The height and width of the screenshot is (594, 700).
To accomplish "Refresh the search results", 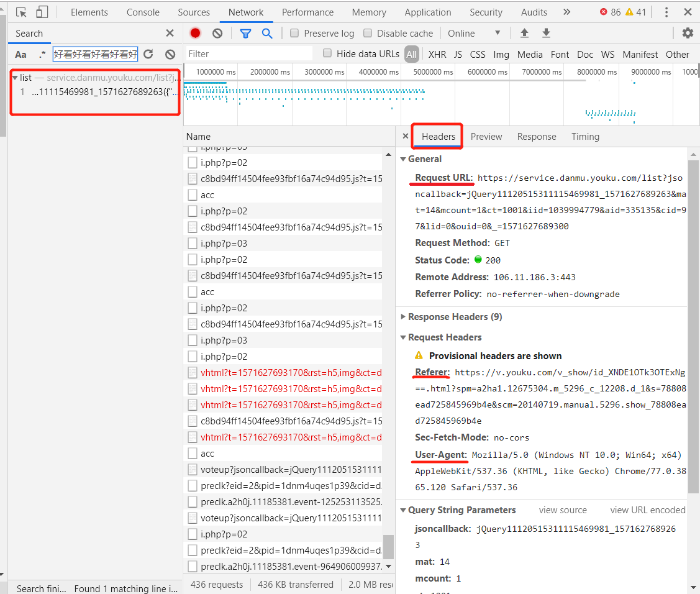I will [x=148, y=55].
